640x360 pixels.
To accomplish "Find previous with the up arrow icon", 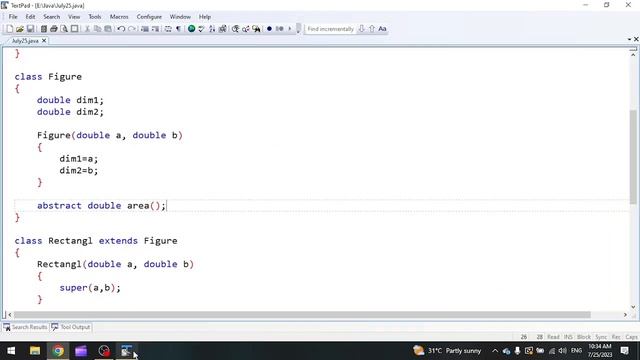I will coord(372,29).
